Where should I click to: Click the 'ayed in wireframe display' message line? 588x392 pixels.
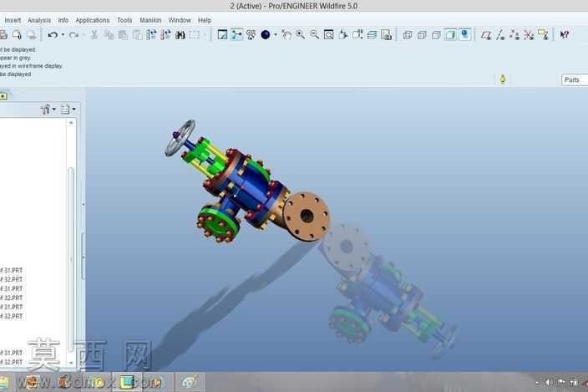click(31, 66)
